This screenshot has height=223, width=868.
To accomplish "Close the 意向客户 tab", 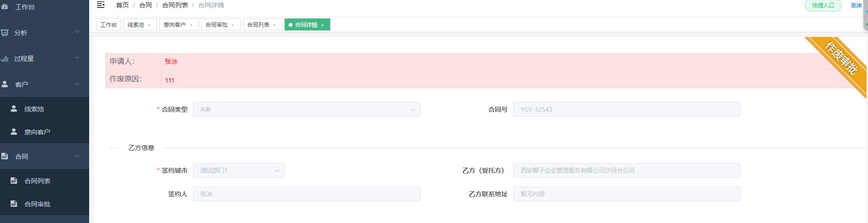I will (x=191, y=25).
